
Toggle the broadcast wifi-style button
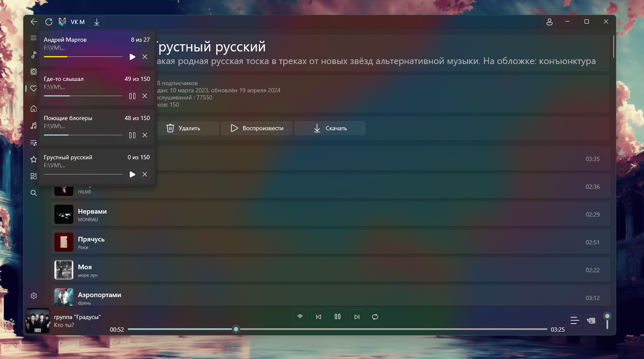(x=300, y=316)
